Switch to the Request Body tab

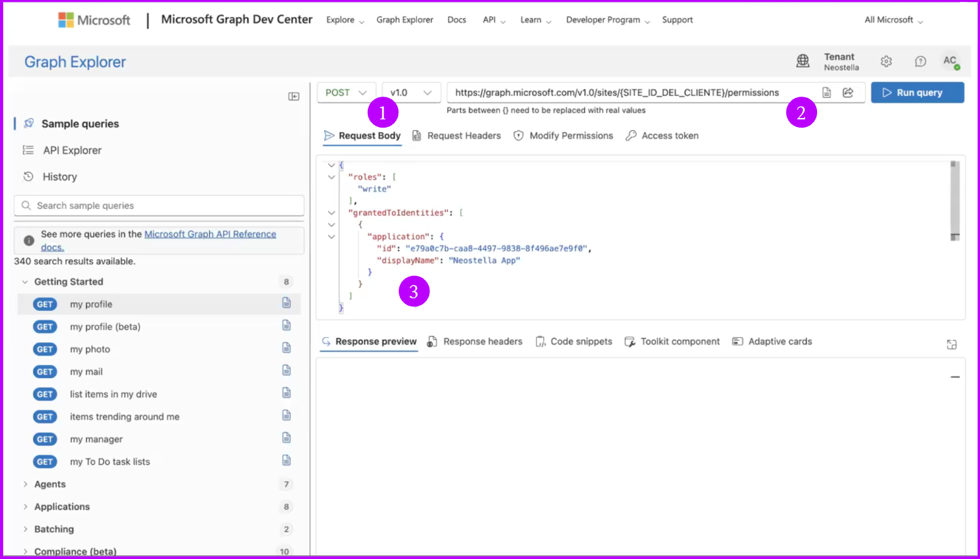click(x=362, y=136)
